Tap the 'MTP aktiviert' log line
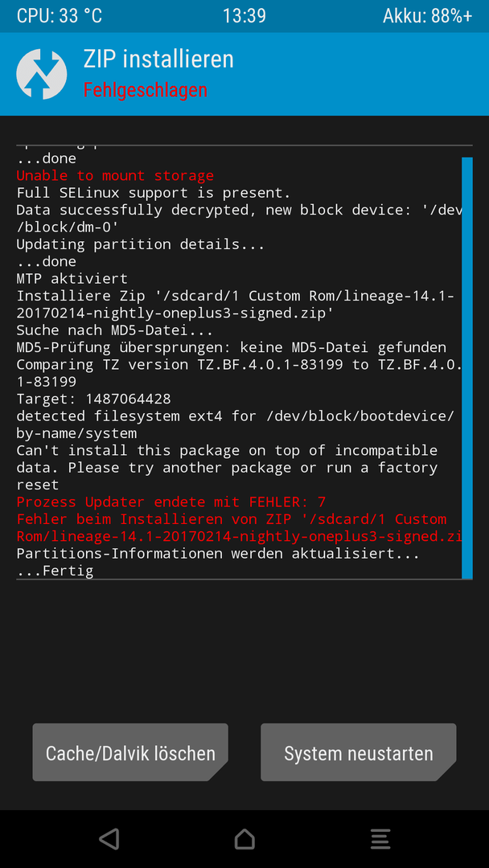489x868 pixels. (x=72, y=278)
